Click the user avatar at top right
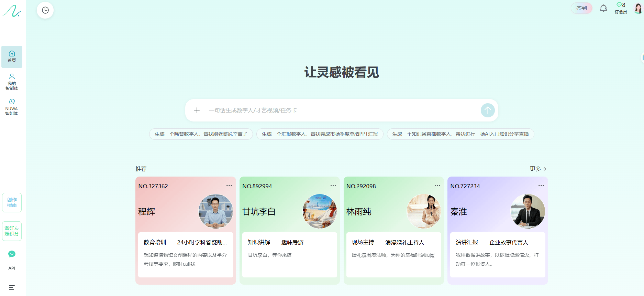 tap(638, 8)
